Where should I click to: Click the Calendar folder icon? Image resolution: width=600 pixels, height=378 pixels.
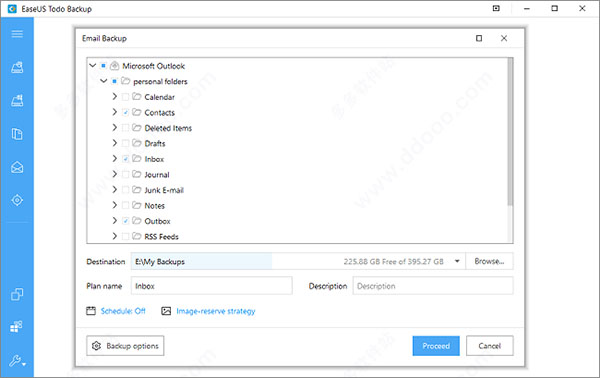tap(137, 96)
